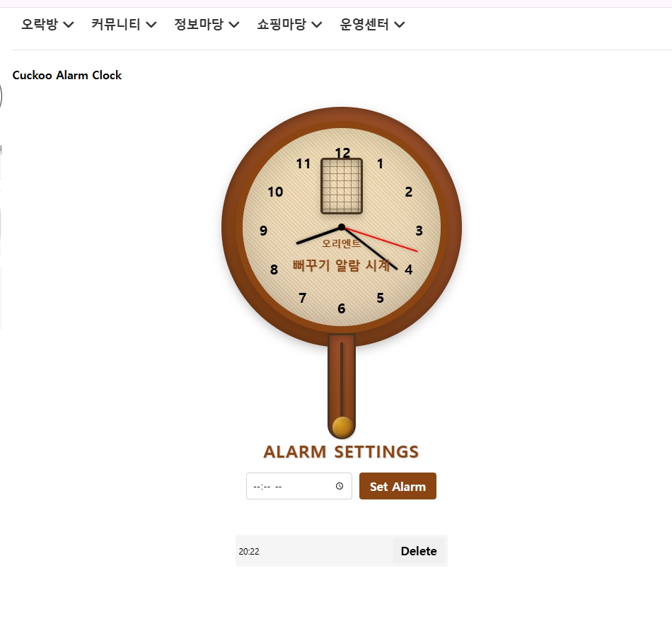Click the clock's center pivot dot
Image resolution: width=672 pixels, height=631 pixels.
click(x=342, y=227)
